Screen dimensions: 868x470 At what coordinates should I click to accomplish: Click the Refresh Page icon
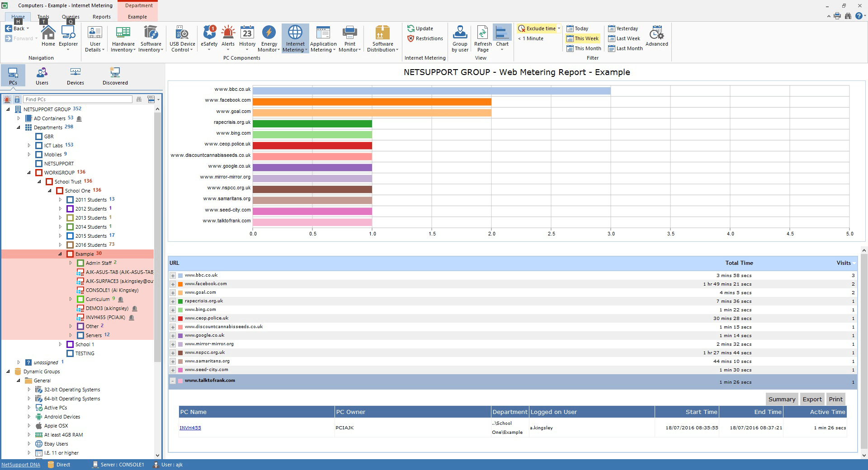pyautogui.click(x=482, y=38)
